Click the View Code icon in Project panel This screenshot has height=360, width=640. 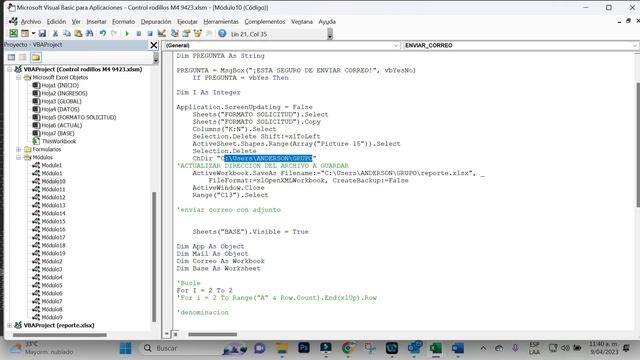coord(11,57)
